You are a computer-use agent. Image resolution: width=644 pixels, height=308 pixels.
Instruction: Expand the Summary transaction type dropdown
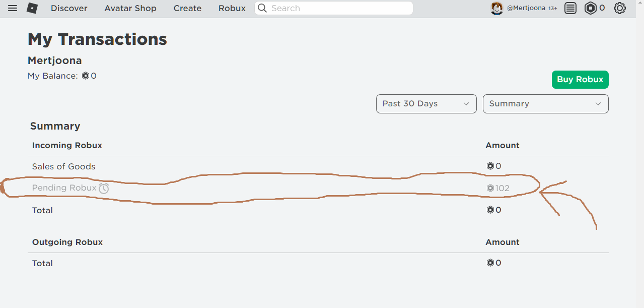click(545, 104)
